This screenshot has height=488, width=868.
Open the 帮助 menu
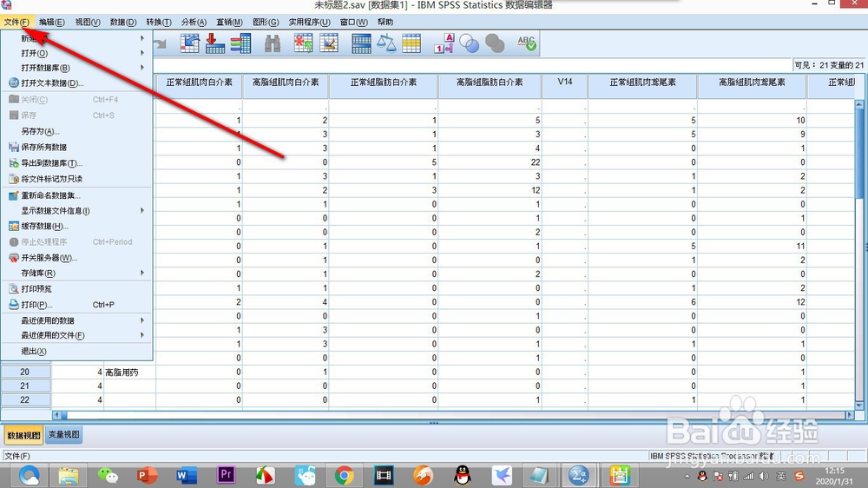point(385,23)
